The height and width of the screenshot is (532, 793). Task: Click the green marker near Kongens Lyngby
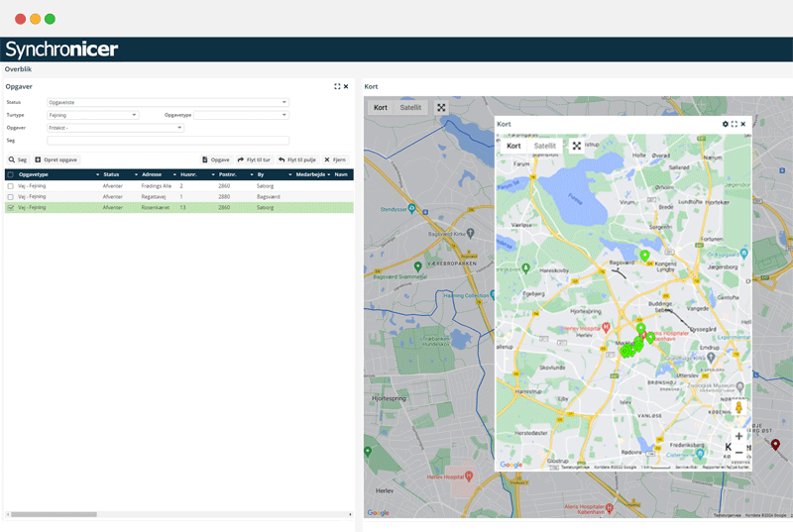[x=645, y=256]
